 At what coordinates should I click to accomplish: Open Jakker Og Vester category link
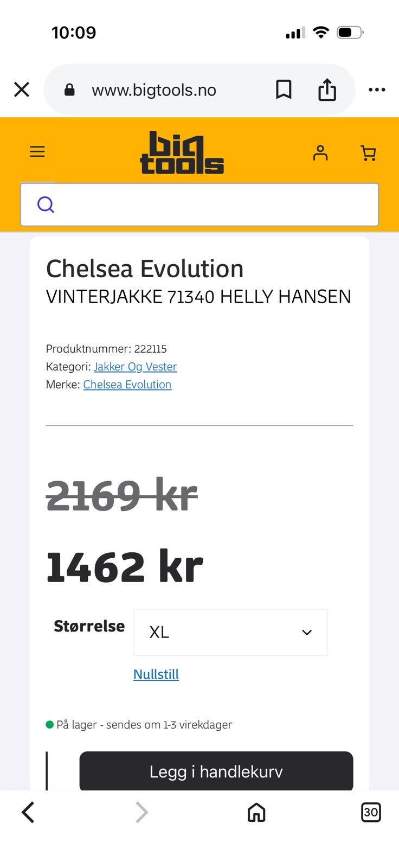coord(136,367)
